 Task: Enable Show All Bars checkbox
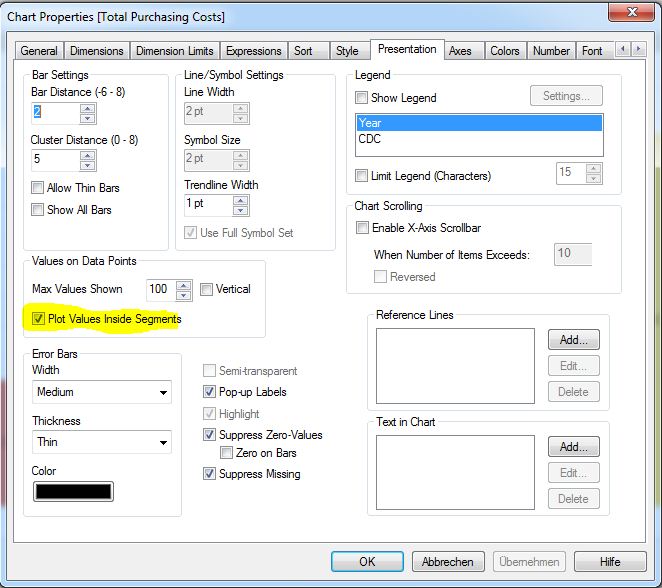coord(38,209)
